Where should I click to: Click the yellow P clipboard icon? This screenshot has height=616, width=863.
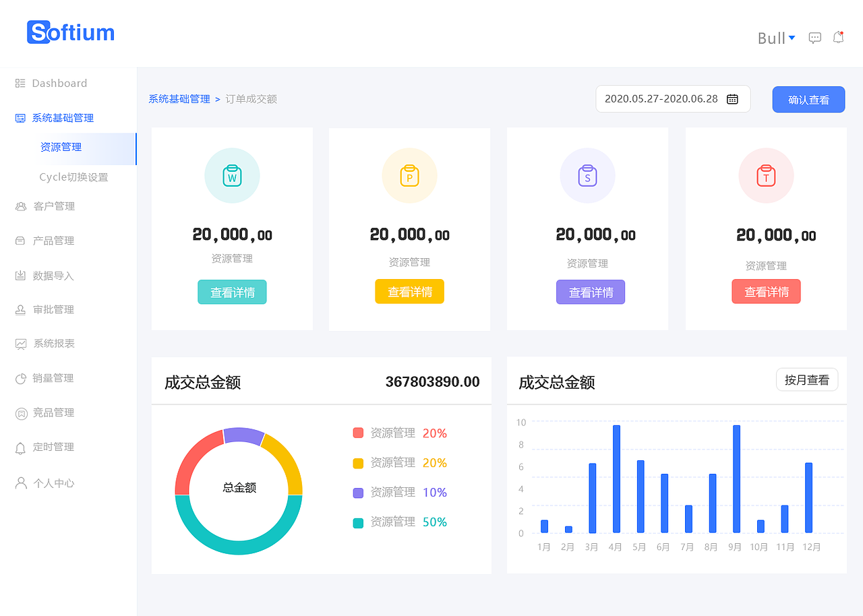point(409,175)
